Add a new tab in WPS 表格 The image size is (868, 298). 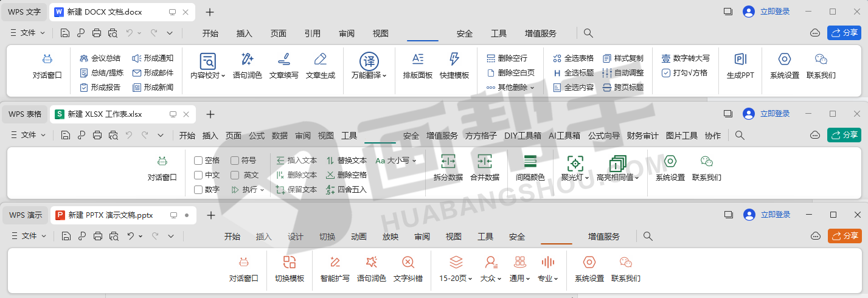click(x=210, y=114)
